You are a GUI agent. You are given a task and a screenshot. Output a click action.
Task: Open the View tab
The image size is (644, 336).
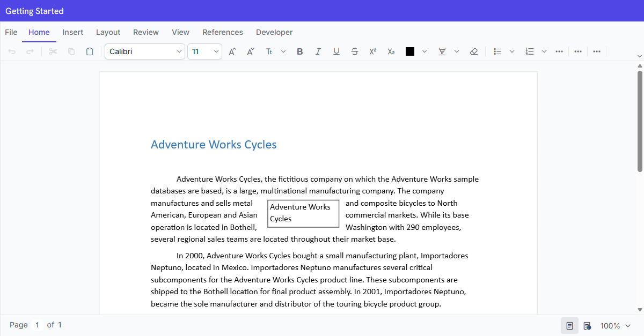click(180, 32)
